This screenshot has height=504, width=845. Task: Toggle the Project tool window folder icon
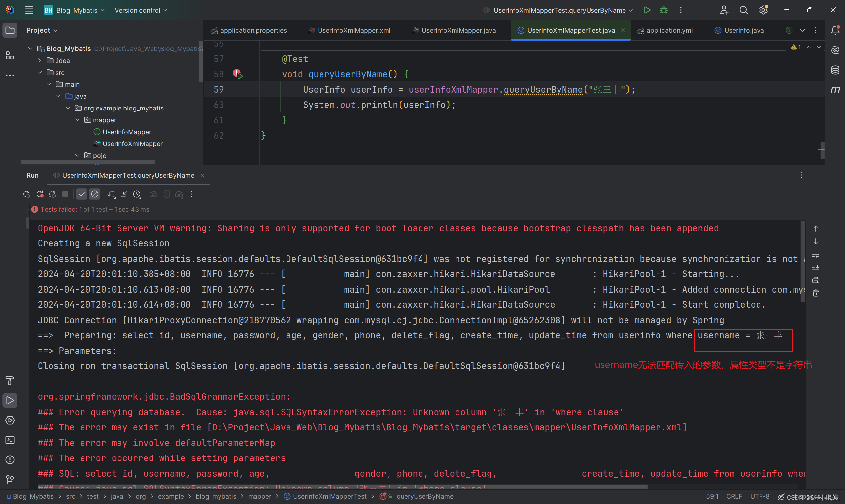point(10,31)
